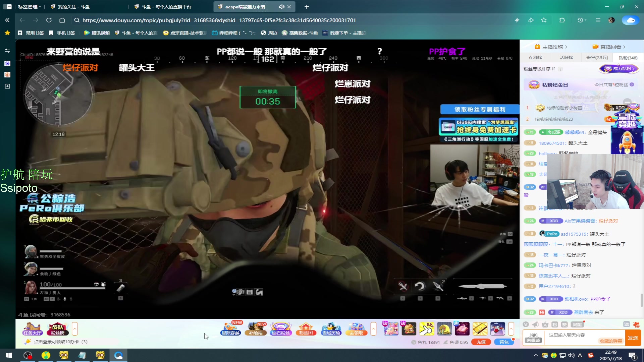Click the 充值 recharge button
This screenshot has width=644, height=362.
(481, 342)
